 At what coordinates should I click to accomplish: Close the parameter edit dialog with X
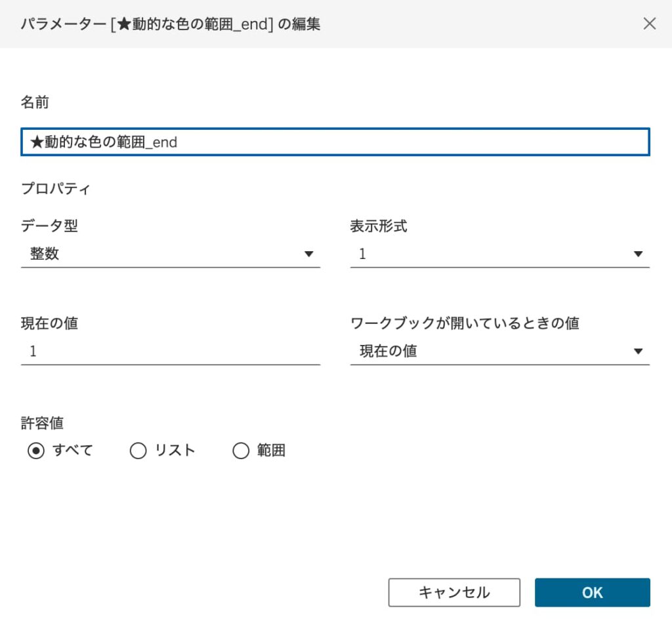pyautogui.click(x=649, y=24)
